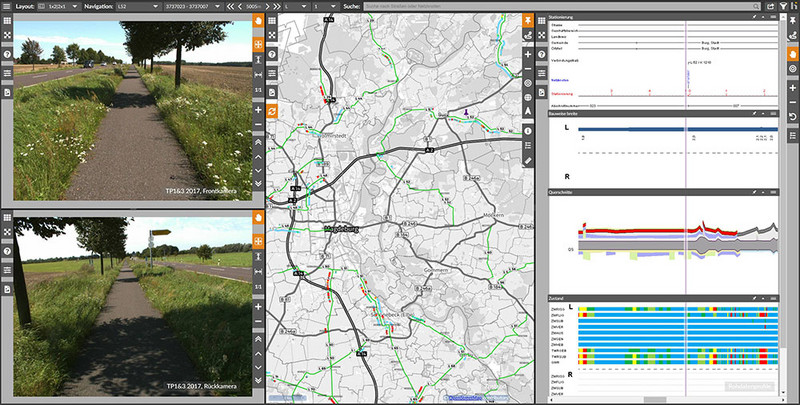Open document export icon of front camera
The image size is (800, 405).
click(x=7, y=92)
